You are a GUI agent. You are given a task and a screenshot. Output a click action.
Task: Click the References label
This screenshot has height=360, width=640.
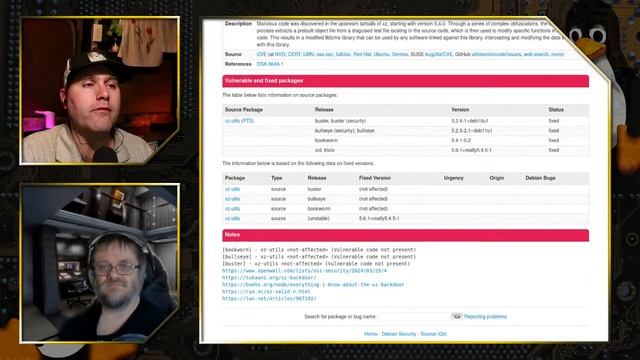coord(238,64)
